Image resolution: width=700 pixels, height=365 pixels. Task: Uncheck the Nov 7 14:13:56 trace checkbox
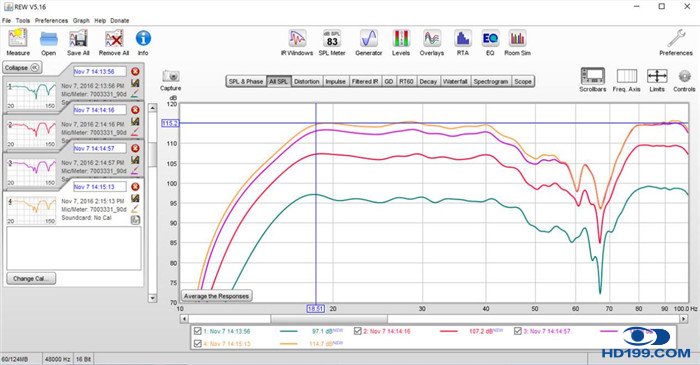[197, 331]
